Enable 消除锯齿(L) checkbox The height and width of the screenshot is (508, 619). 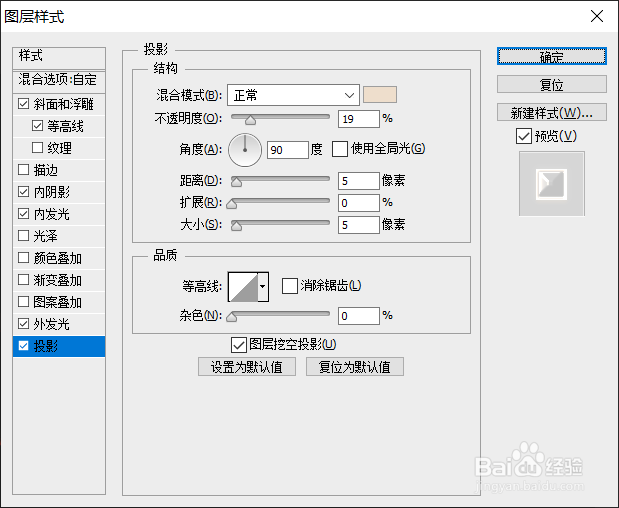289,286
